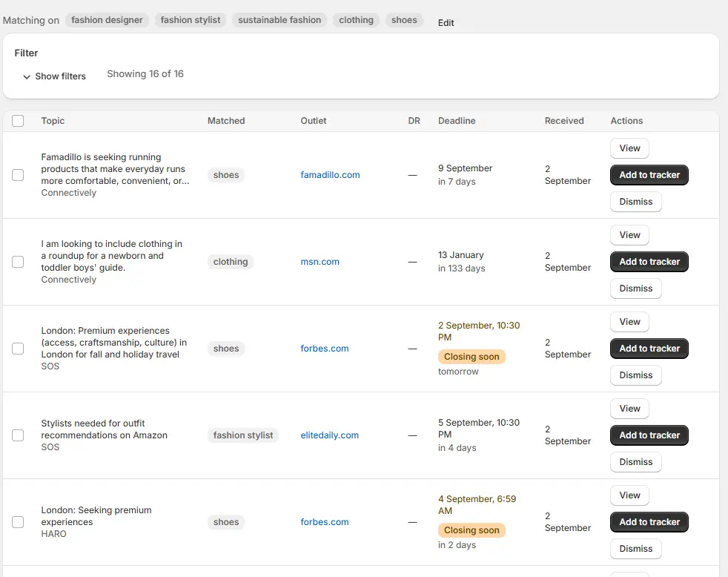Click the 9 September deadline text
This screenshot has width=728, height=577.
pyautogui.click(x=465, y=168)
